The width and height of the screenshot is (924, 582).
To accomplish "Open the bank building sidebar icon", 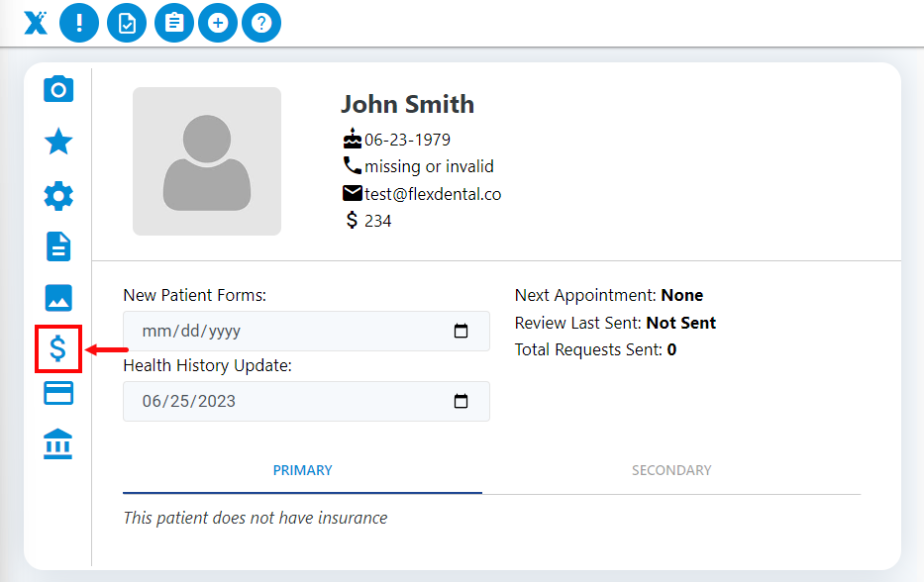I will tap(57, 443).
